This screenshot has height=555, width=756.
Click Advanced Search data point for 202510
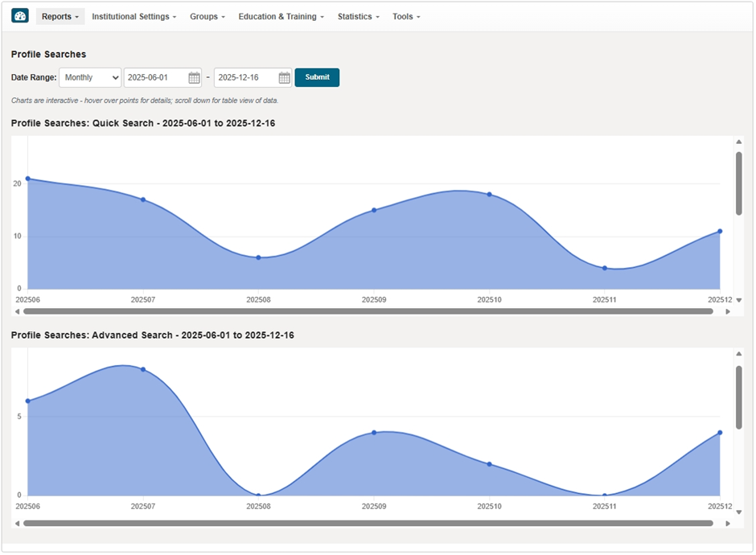(x=489, y=464)
